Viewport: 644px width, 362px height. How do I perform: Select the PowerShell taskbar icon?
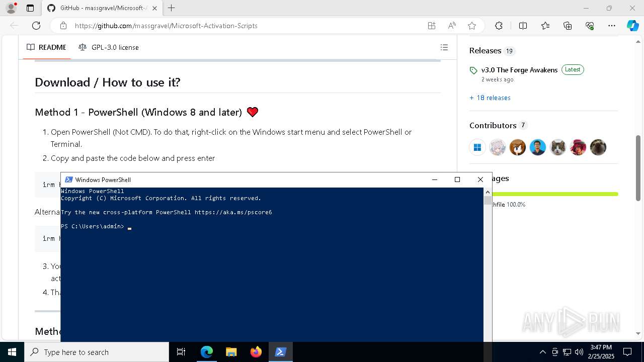point(280,352)
